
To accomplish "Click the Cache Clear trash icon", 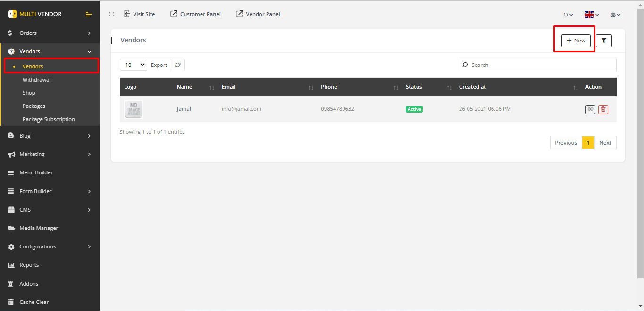I will [11, 302].
